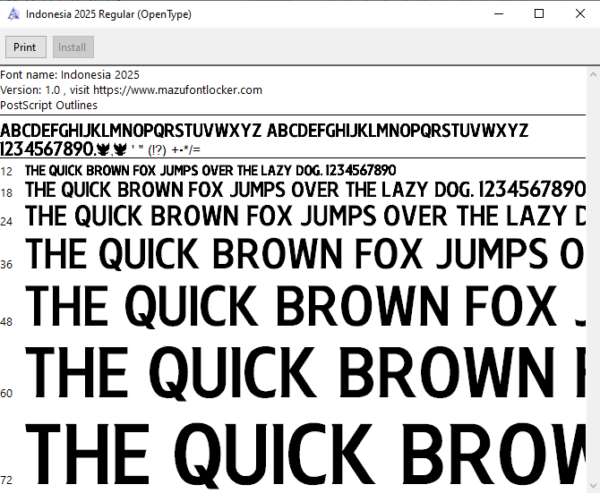This screenshot has height=493, width=600.
Task: Click the Print button
Action: [26, 47]
